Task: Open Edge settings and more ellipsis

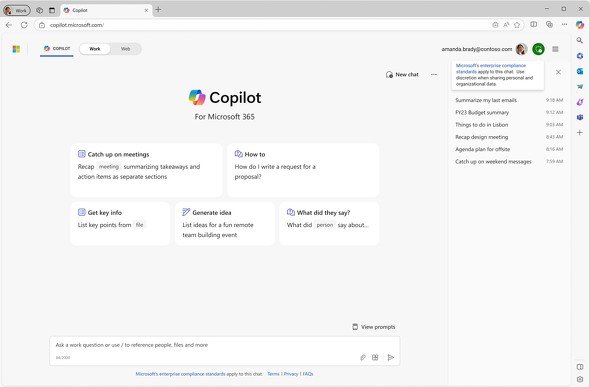Action: click(x=564, y=24)
